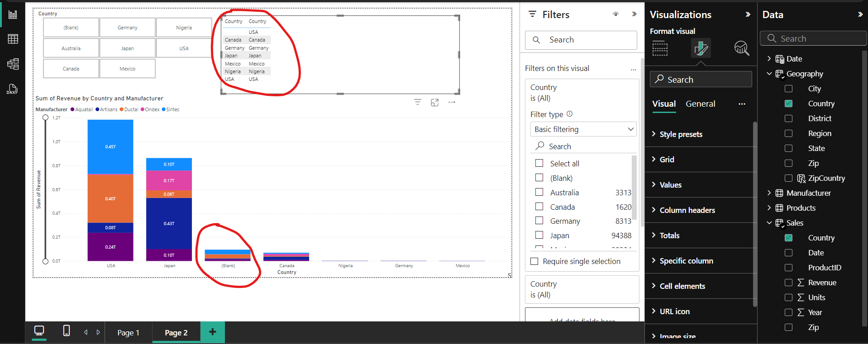Screen dimensions: 868x344
Task: Select Canada slicer tile
Action: click(71, 69)
